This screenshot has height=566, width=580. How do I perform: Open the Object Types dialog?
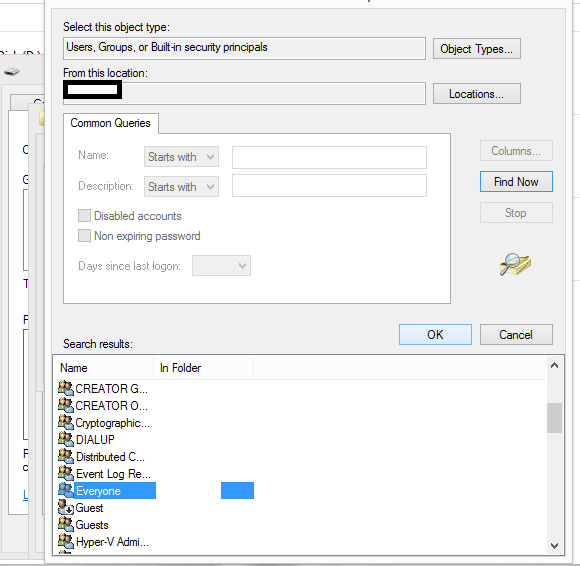(x=476, y=49)
